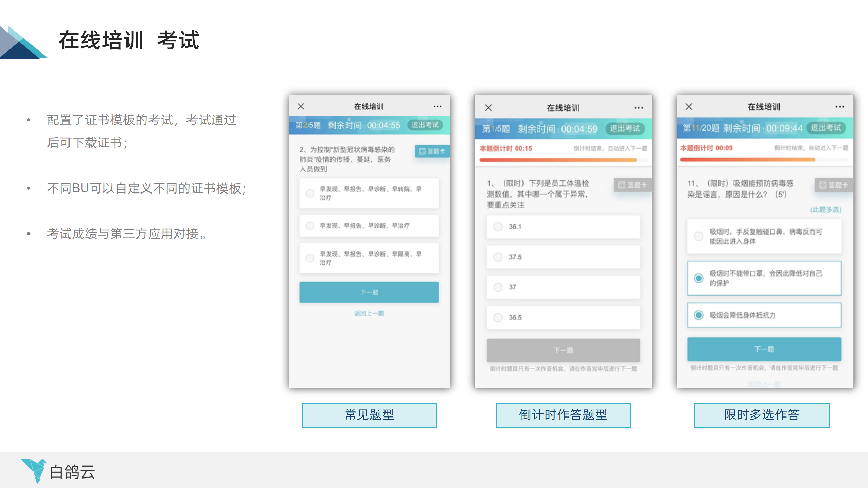
Task: Uncheck 吸烟时不能带口罩 option
Action: coord(764,278)
